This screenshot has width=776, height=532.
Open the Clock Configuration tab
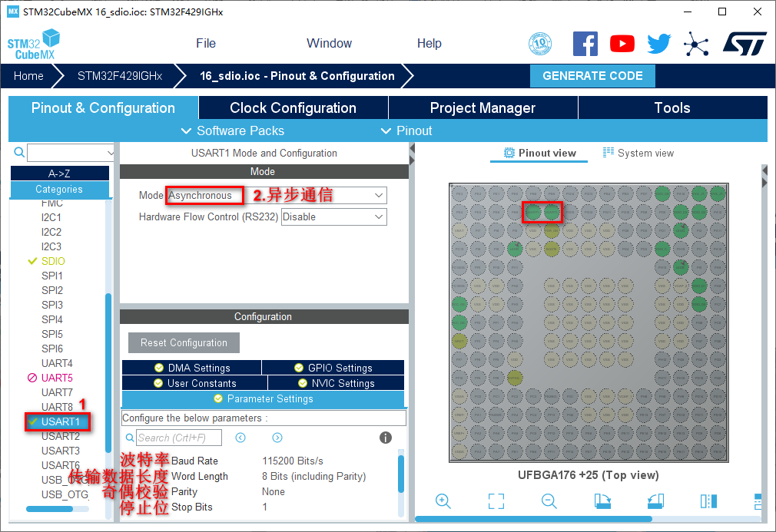(293, 108)
